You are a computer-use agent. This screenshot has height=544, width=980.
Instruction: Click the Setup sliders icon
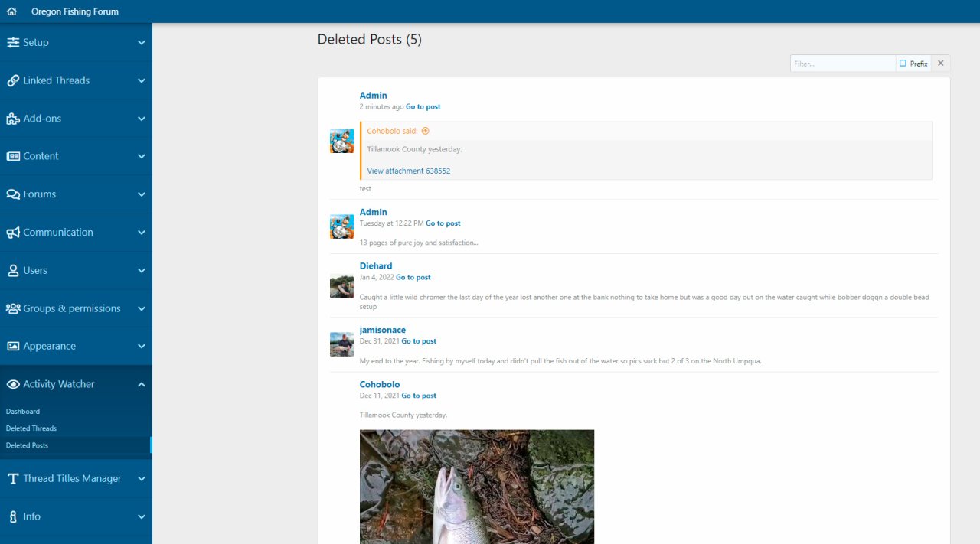point(13,43)
